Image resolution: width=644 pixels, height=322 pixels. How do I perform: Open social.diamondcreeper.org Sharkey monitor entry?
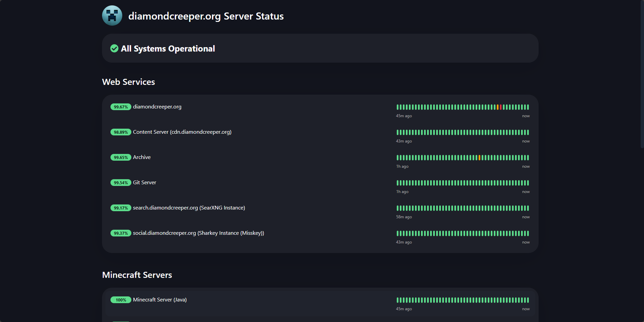198,233
